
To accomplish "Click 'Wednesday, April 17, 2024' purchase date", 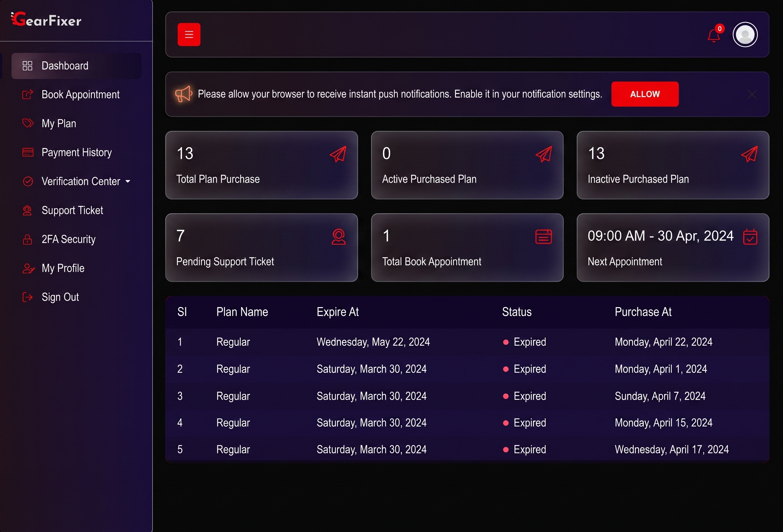I will pos(672,450).
